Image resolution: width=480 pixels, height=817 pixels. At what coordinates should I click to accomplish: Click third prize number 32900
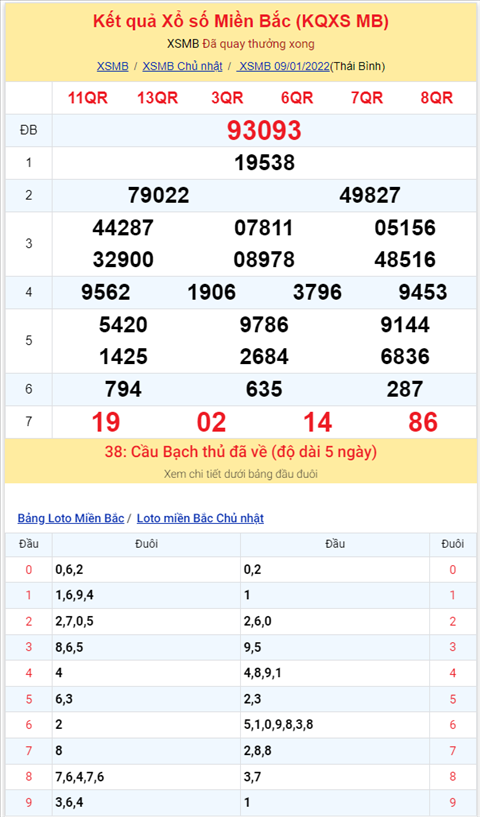123,259
